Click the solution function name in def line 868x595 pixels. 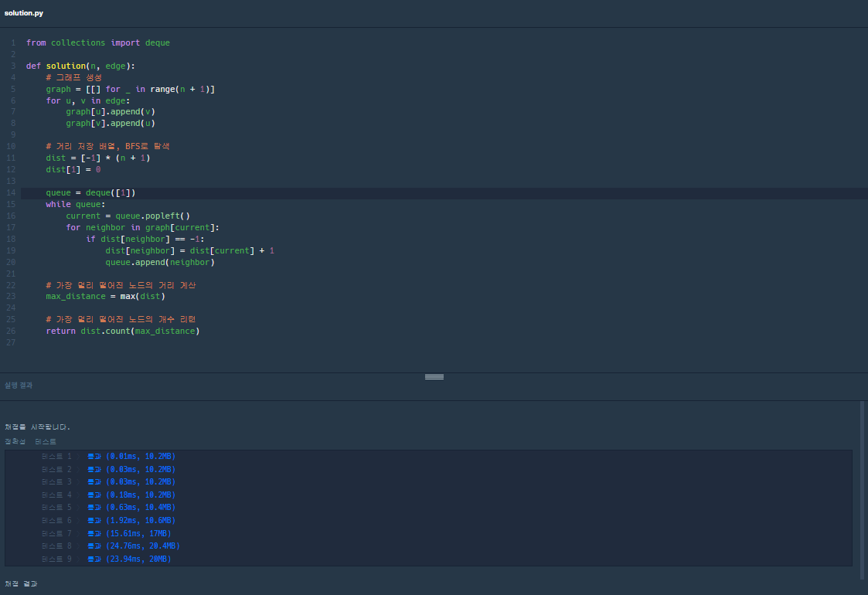(66, 66)
